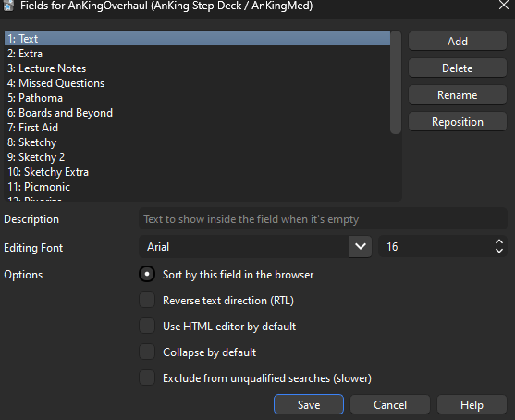This screenshot has height=420, width=515.
Task: Click the Rename button
Action: (457, 95)
